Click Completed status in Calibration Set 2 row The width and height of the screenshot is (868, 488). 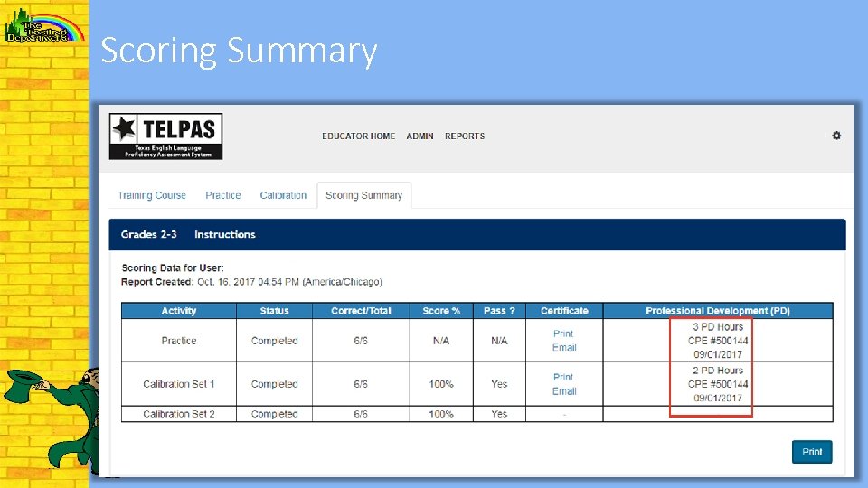click(275, 414)
